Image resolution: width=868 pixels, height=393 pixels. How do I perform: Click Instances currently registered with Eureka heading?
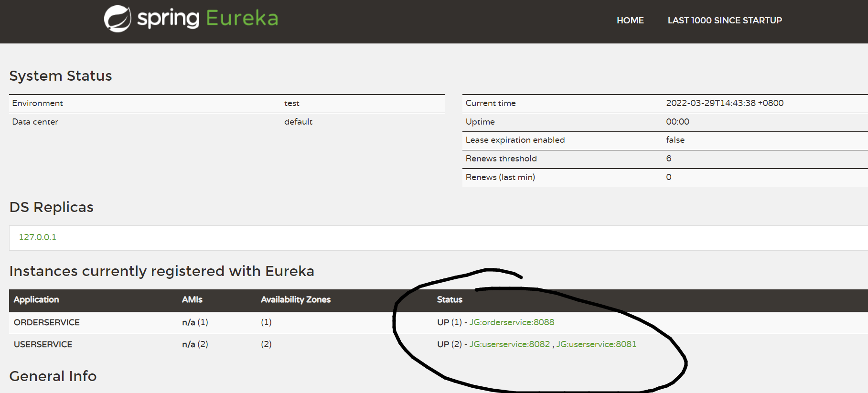point(162,271)
